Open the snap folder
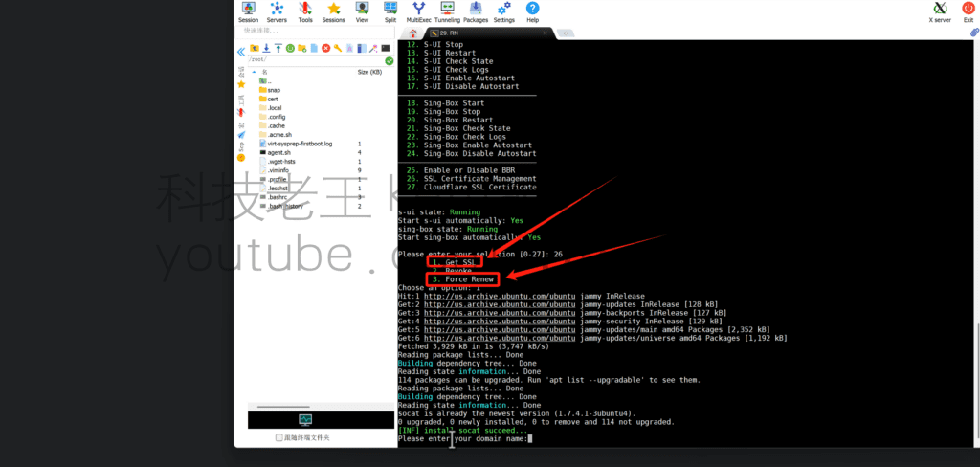Screen dimensions: 980x467 click(x=274, y=90)
